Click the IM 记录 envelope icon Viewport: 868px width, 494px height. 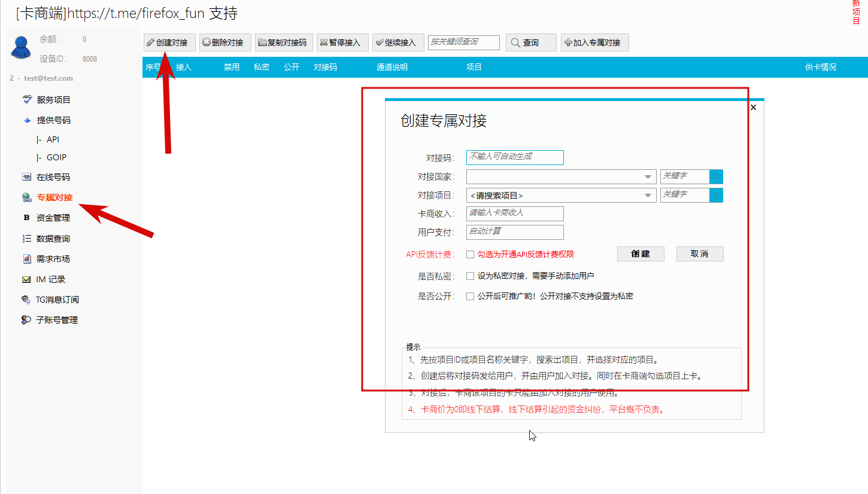pos(26,279)
